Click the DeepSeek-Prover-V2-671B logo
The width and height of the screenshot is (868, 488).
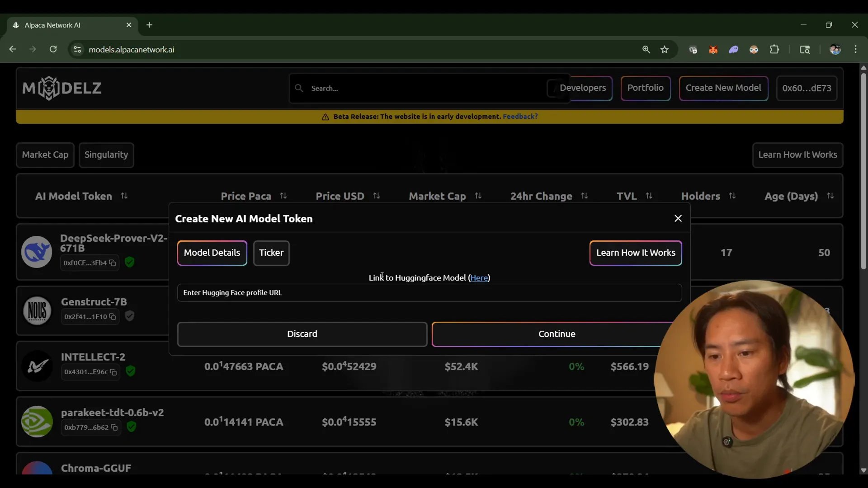pos(37,252)
